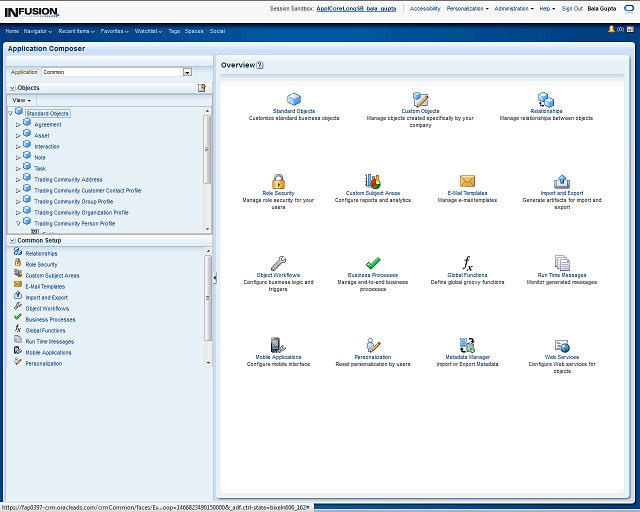Open the View menu in Objects panel
Screen dimensions: 640x512
(x=22, y=100)
